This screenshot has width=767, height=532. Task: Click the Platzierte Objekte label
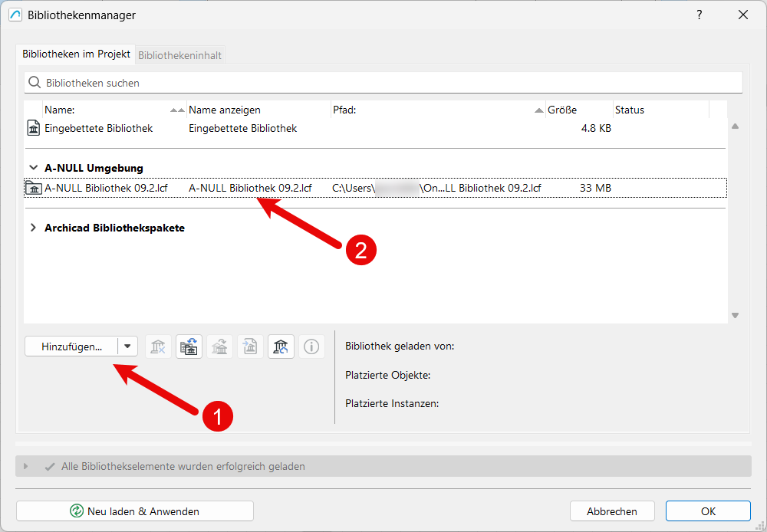pos(387,375)
